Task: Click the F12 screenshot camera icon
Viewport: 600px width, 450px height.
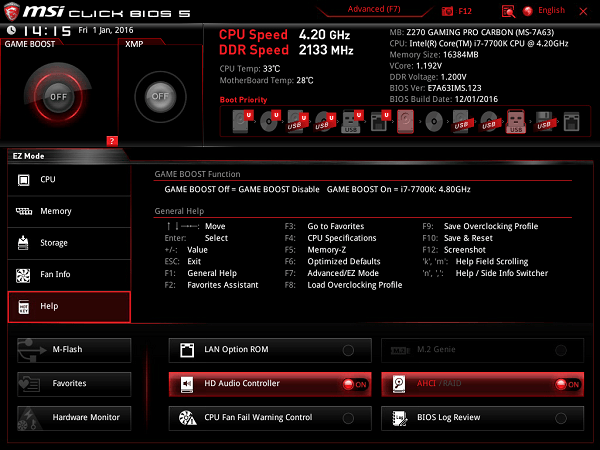Action: [447, 11]
